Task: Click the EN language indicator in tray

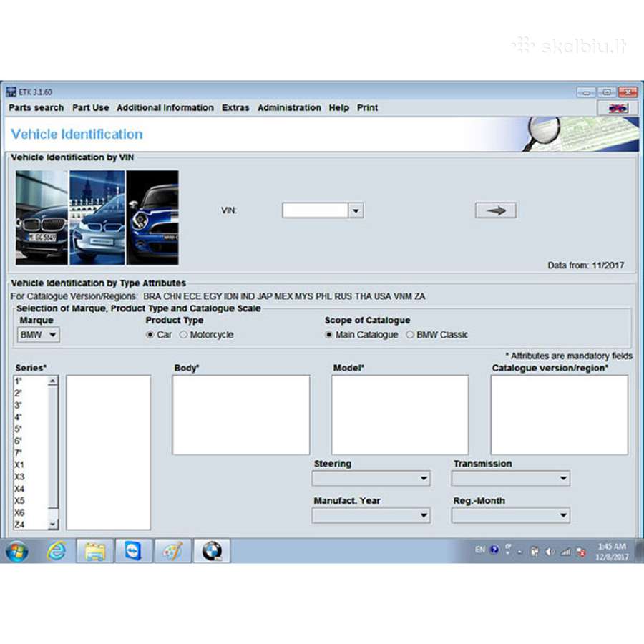Action: tap(479, 550)
